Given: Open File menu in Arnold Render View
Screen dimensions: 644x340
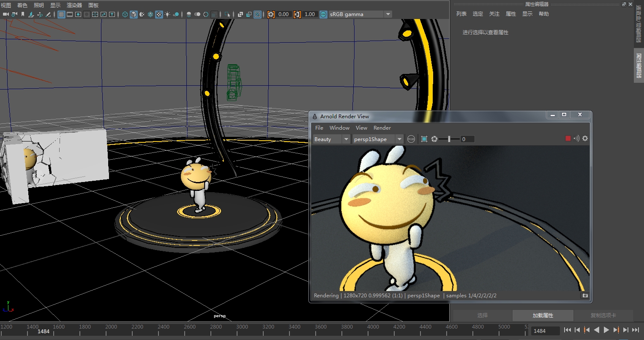Looking at the screenshot, I should [x=319, y=128].
